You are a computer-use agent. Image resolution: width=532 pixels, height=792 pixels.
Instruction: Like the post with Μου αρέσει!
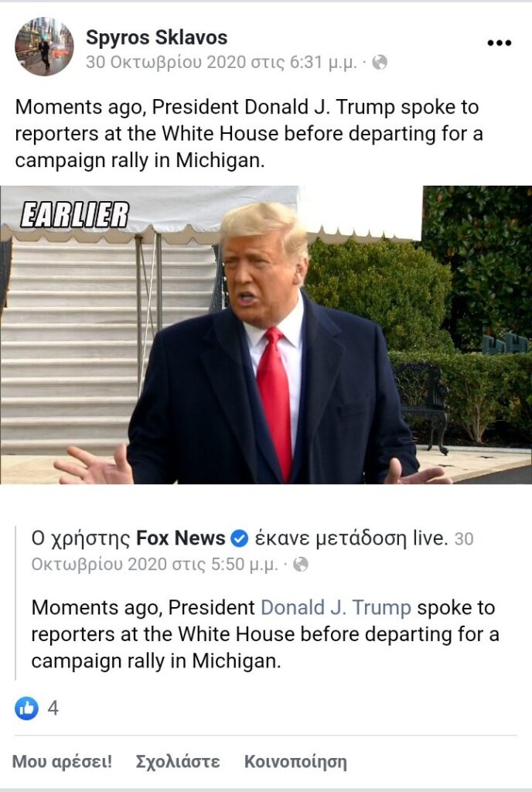[62, 761]
